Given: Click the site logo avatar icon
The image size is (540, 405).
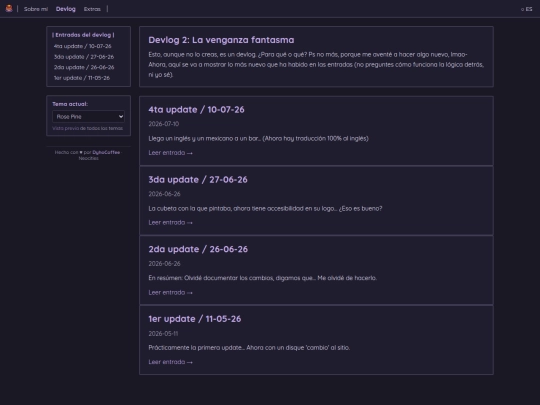Looking at the screenshot, I should tap(9, 9).
